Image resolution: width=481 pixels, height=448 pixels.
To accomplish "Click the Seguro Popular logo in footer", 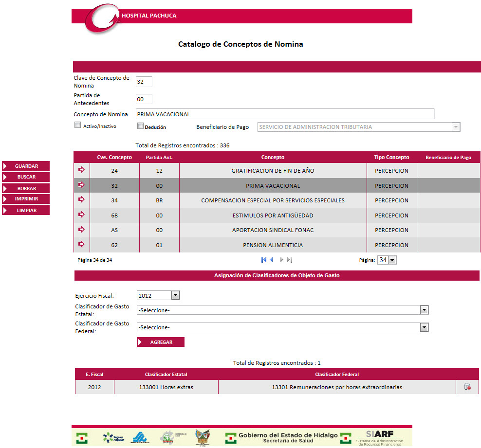I will pos(113,438).
